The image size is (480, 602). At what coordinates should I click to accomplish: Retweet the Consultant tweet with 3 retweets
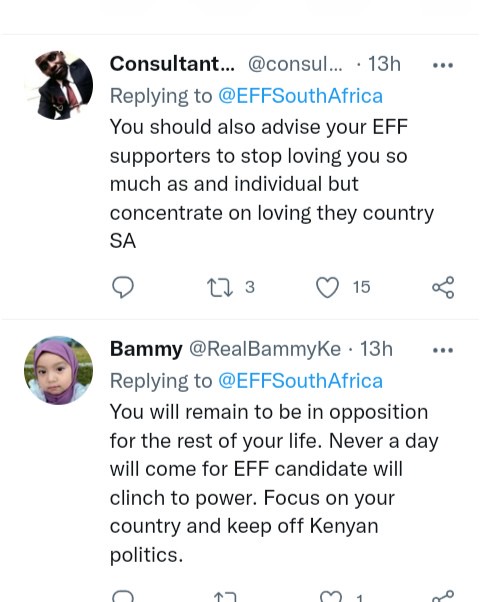220,287
